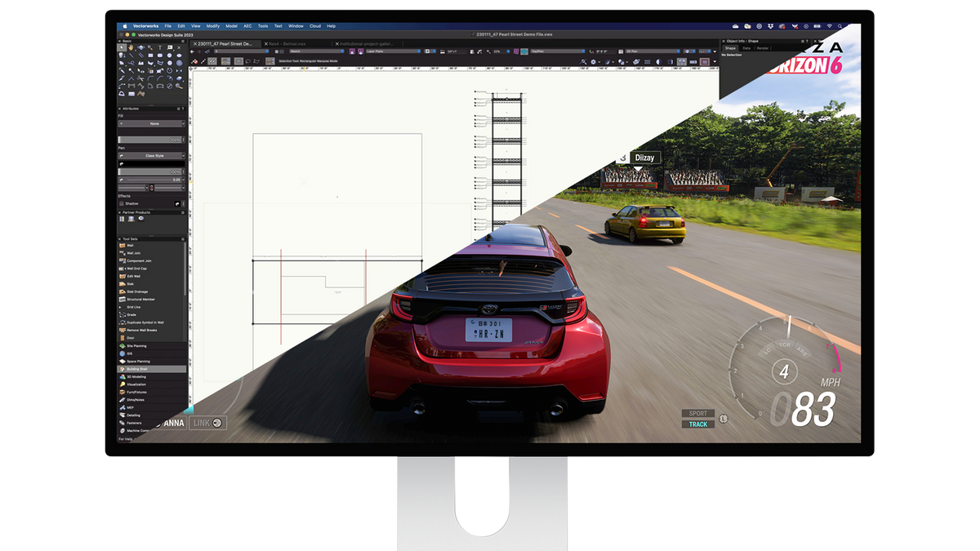Toggle Rectangular Marquee mode in mode bar
The width and height of the screenshot is (980, 551).
238,61
